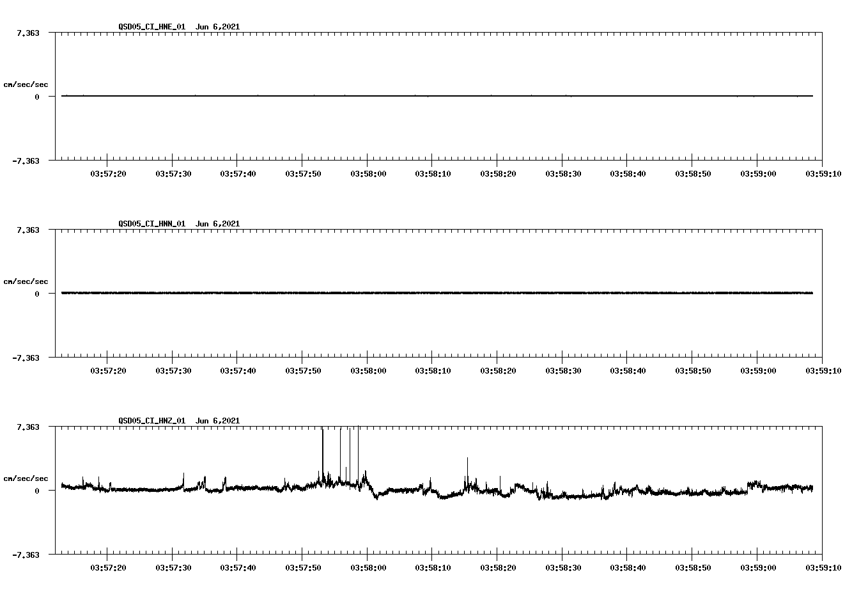Click the -7.363 bottom-axis value on HNE plot
This screenshot has width=868, height=591.
(x=26, y=161)
